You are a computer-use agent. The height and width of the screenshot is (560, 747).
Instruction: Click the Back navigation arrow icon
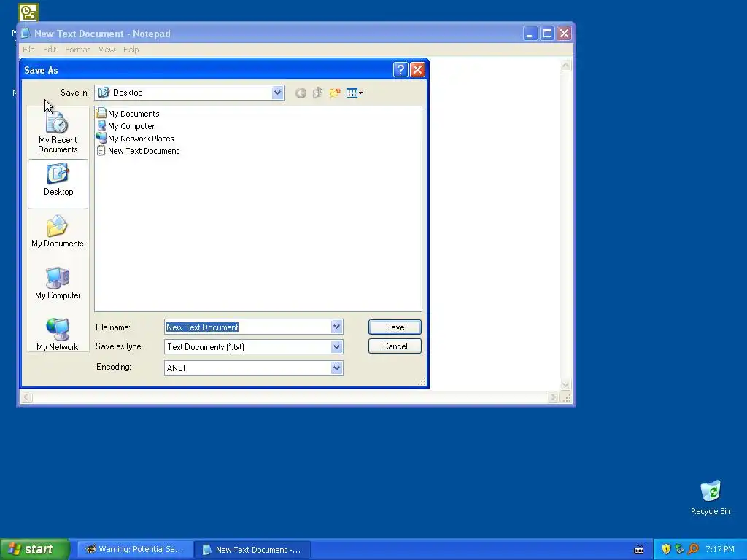tap(301, 93)
